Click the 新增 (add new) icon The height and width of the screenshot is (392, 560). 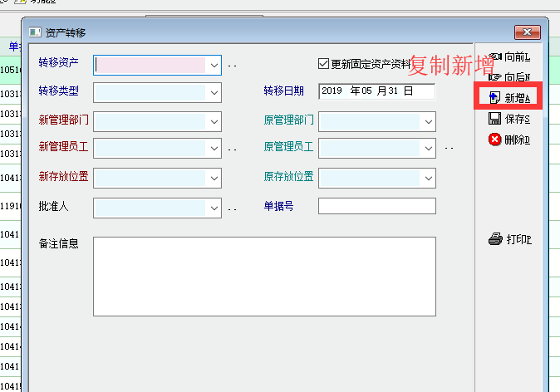coord(495,97)
